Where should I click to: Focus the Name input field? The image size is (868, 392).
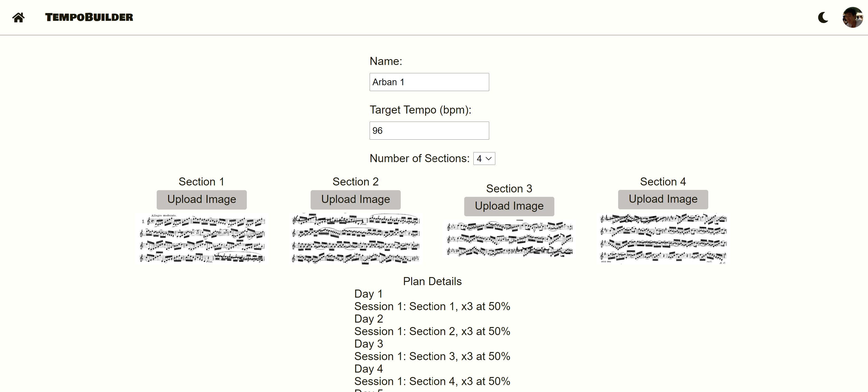click(x=429, y=82)
